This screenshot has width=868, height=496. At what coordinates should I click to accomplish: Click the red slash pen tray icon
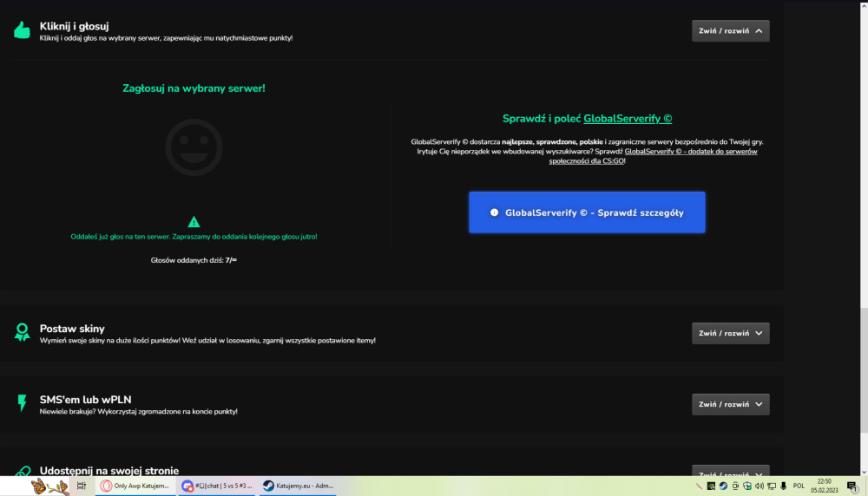[699, 486]
